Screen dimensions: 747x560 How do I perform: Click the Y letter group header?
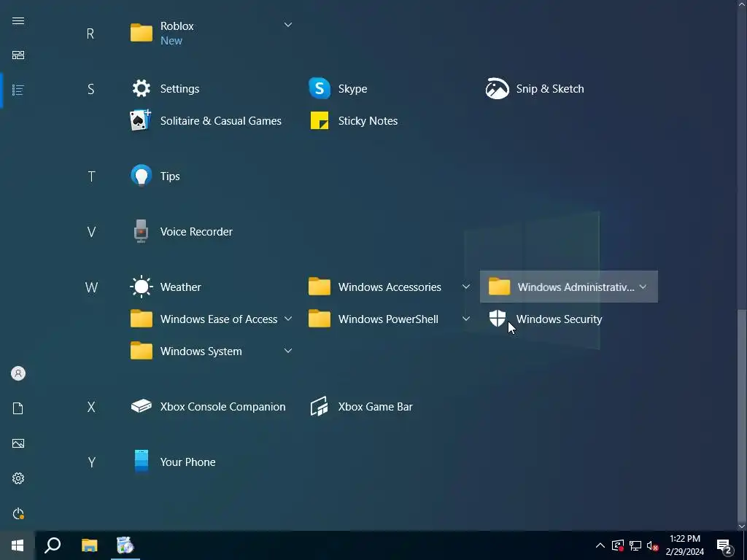point(91,462)
